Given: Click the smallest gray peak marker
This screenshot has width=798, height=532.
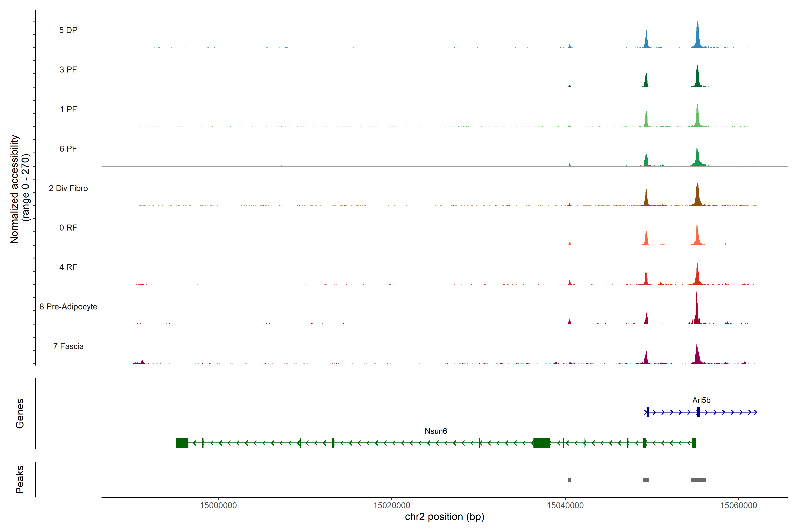Looking at the screenshot, I should [569, 480].
